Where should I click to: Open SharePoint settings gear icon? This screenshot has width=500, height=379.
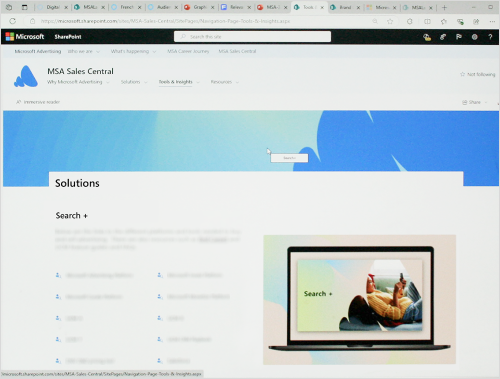coord(475,37)
